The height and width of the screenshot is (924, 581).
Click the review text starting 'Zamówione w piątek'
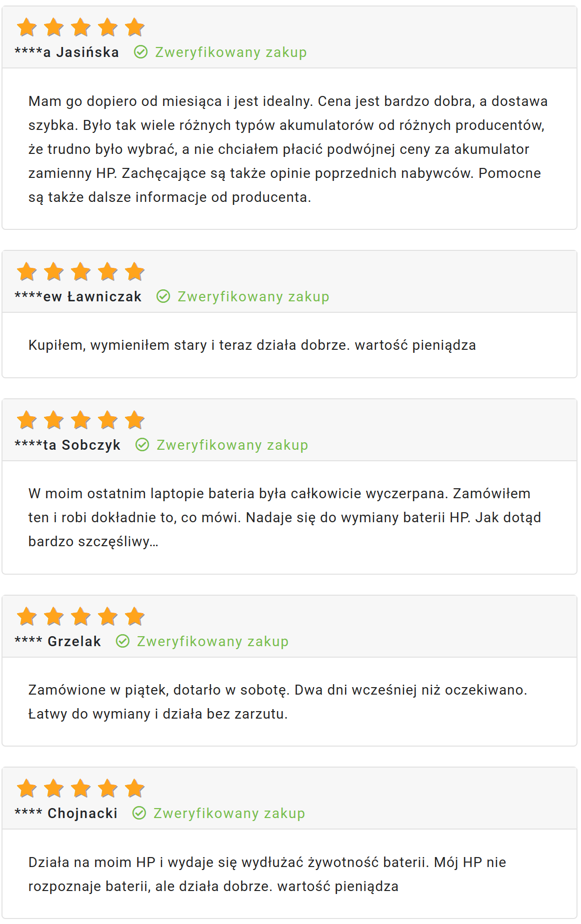[278, 702]
